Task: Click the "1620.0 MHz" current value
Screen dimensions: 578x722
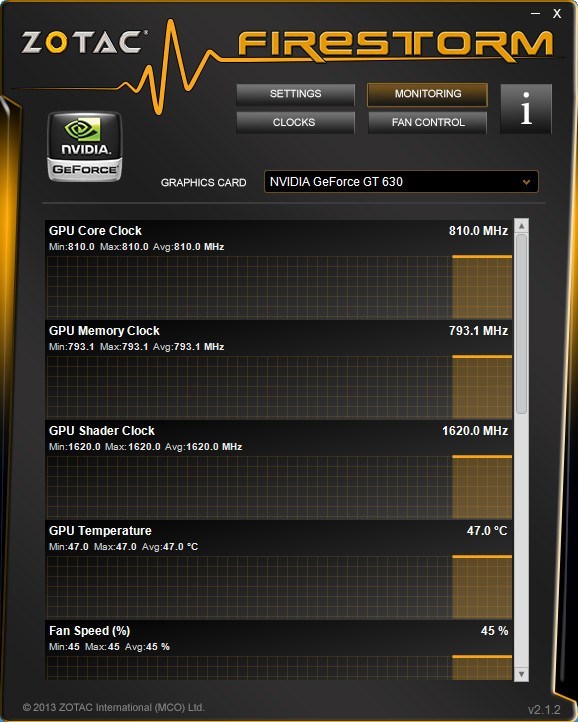Action: tap(475, 431)
